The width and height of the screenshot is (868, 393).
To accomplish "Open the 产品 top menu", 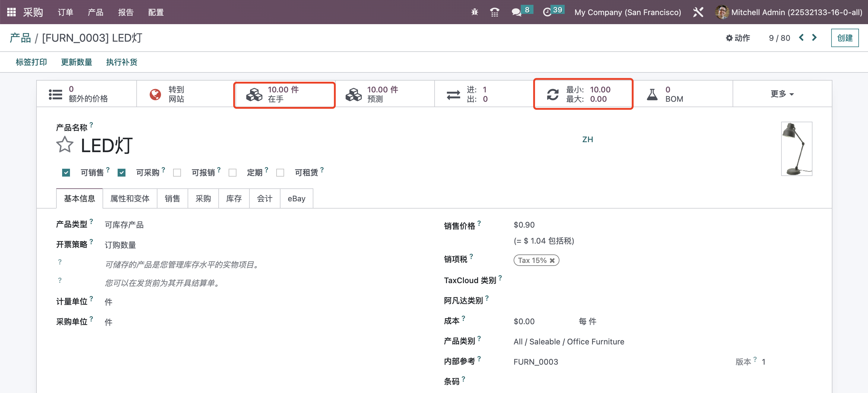I will point(95,12).
